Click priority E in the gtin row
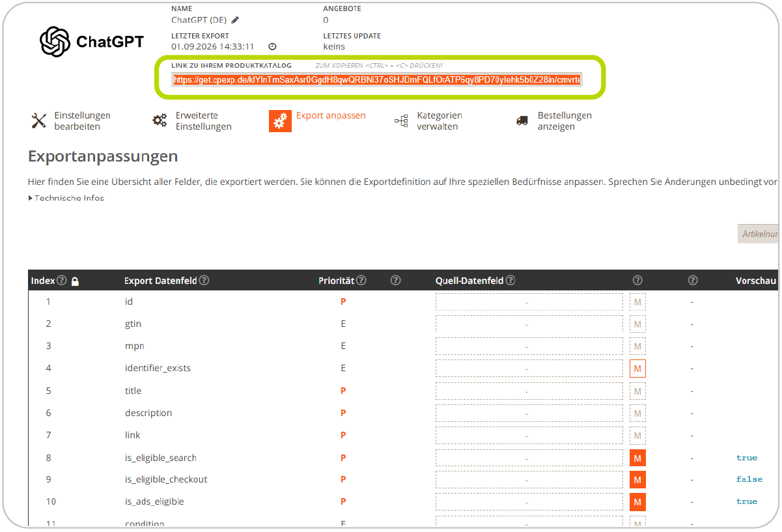This screenshot has width=782, height=532. click(343, 324)
